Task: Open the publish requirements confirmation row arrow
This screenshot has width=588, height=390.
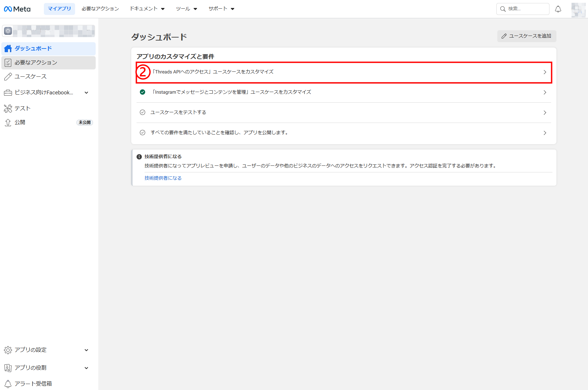Action: pyautogui.click(x=545, y=133)
